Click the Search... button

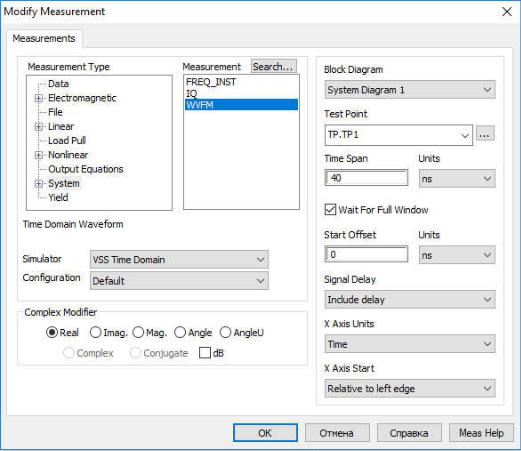273,67
